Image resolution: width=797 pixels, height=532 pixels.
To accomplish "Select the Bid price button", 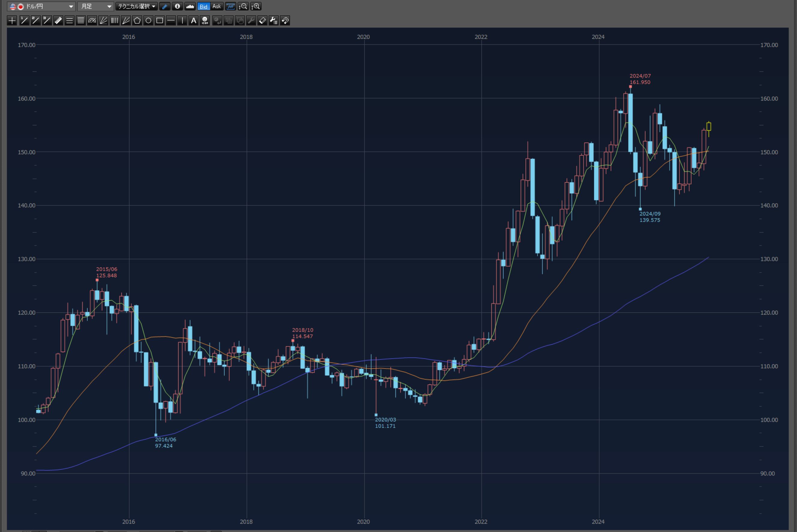I will pyautogui.click(x=203, y=6).
